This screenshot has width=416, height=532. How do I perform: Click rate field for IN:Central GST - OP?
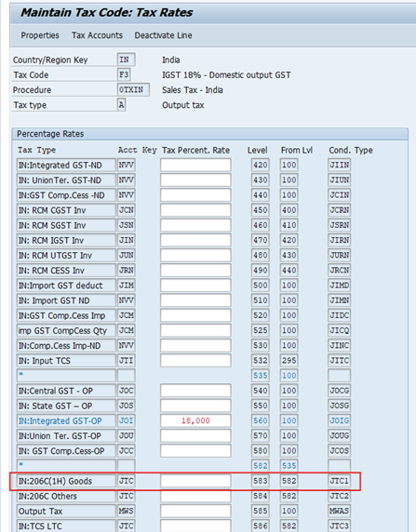pos(195,391)
